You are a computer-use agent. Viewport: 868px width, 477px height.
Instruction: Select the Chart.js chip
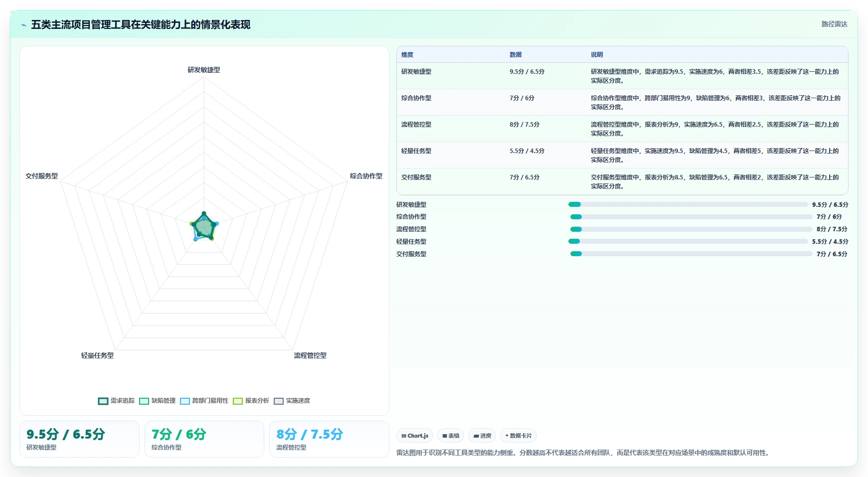415,436
